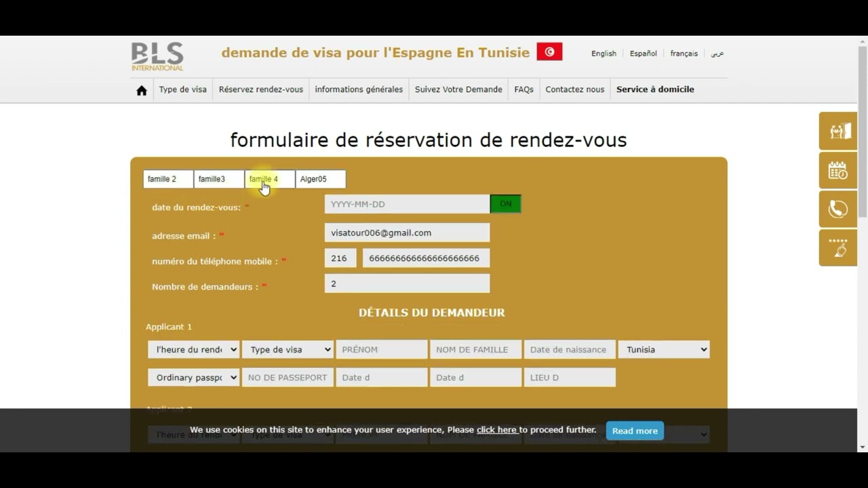
Task: Switch site language to Español
Action: point(643,54)
